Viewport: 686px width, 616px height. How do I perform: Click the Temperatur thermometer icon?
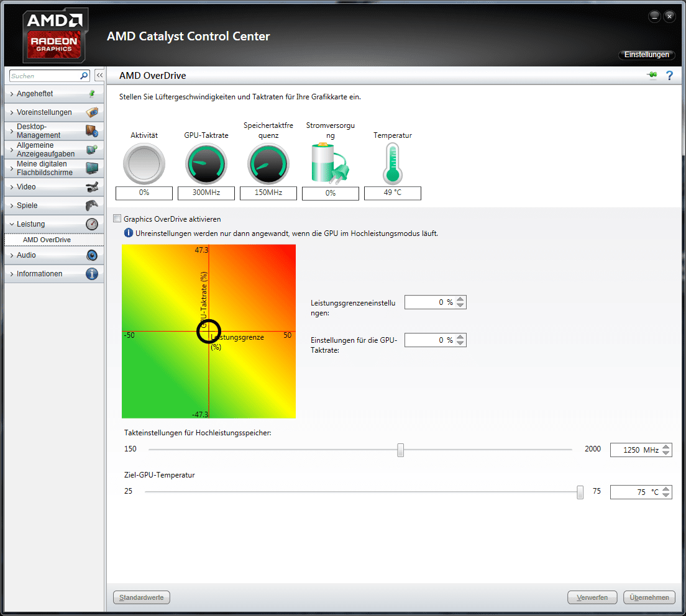pyautogui.click(x=393, y=164)
